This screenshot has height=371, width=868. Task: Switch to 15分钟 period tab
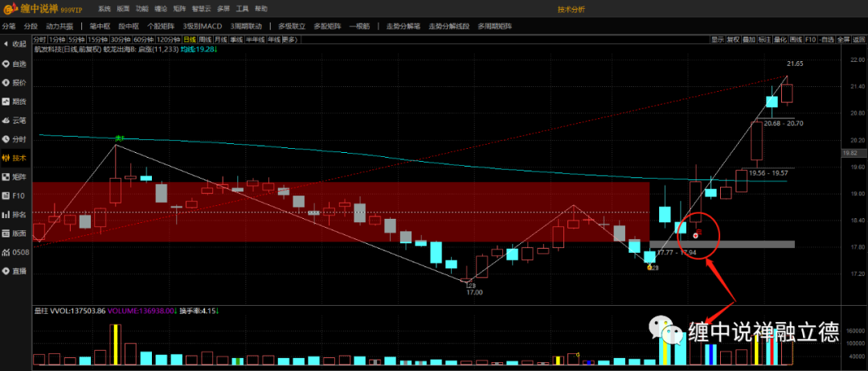97,39
